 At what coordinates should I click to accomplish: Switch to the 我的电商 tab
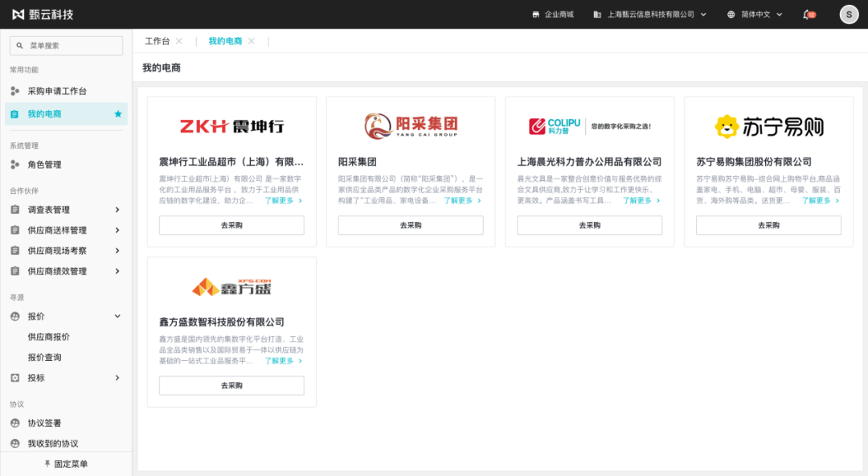(x=225, y=41)
